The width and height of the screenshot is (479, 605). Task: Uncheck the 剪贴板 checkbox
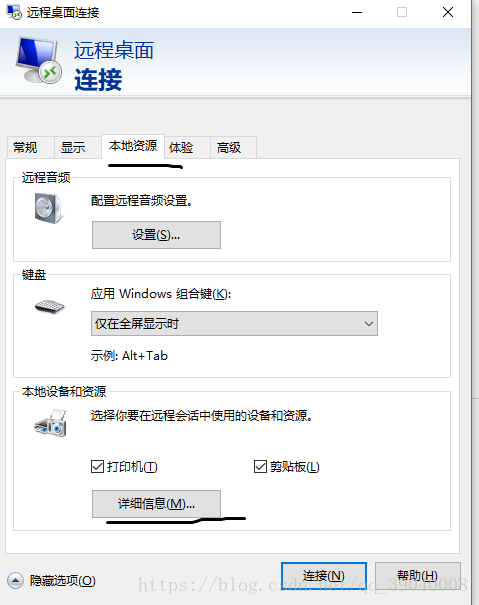click(x=260, y=466)
